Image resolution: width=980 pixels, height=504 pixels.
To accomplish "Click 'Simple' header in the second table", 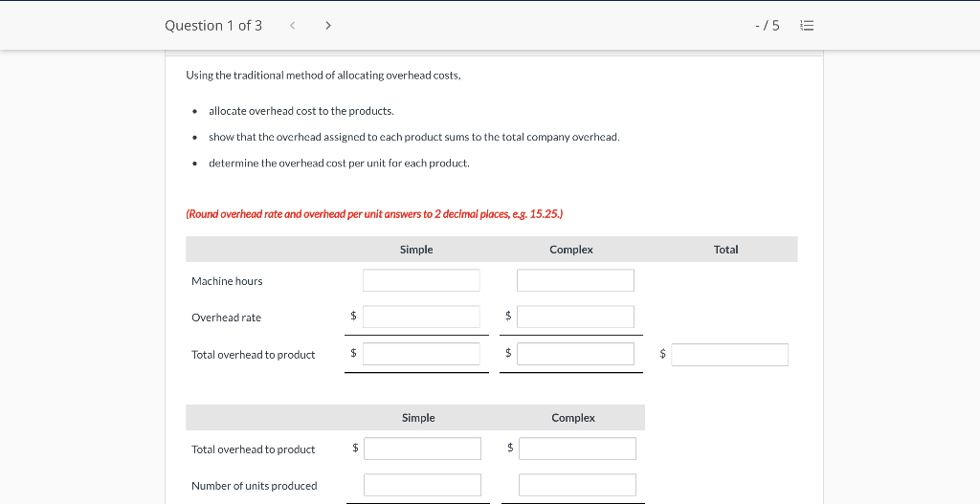I will (x=418, y=418).
